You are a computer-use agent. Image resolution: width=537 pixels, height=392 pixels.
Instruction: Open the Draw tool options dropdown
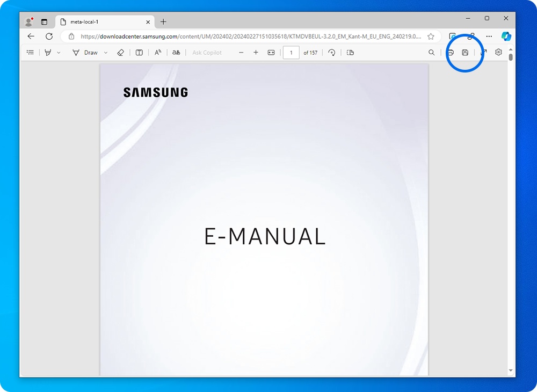[x=106, y=52]
